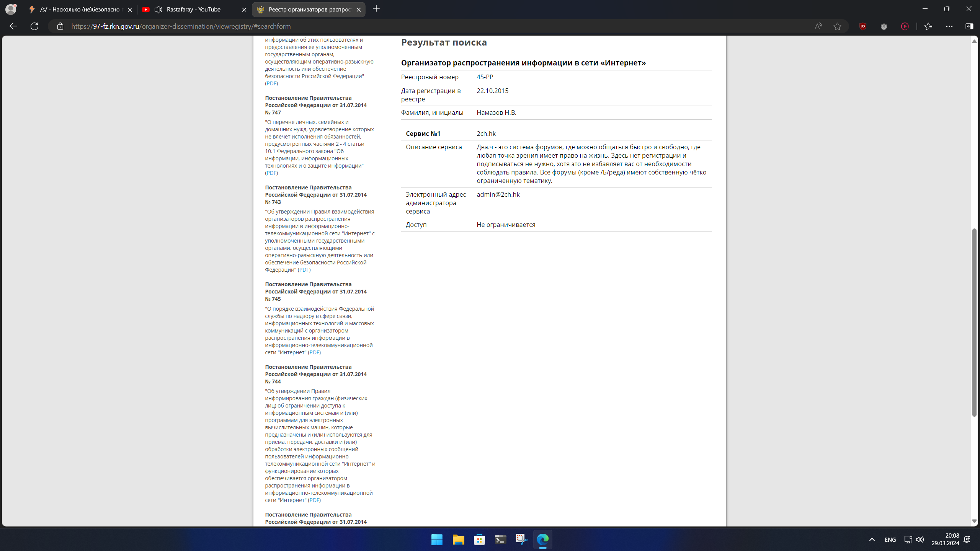Open File Explorer from taskbar

(x=458, y=540)
